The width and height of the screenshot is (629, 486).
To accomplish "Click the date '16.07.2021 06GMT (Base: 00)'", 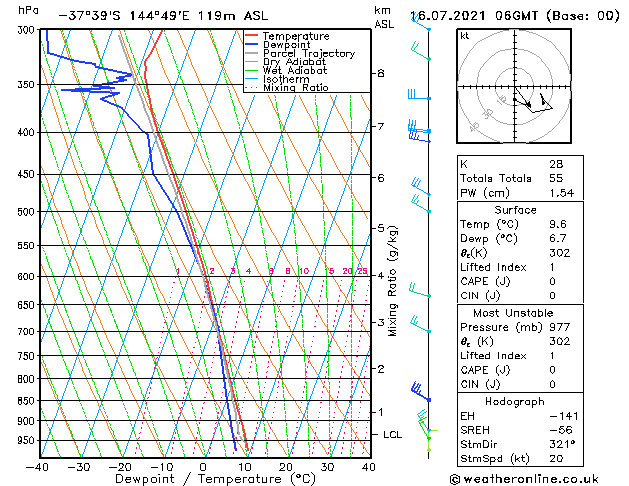I will 515,16.
